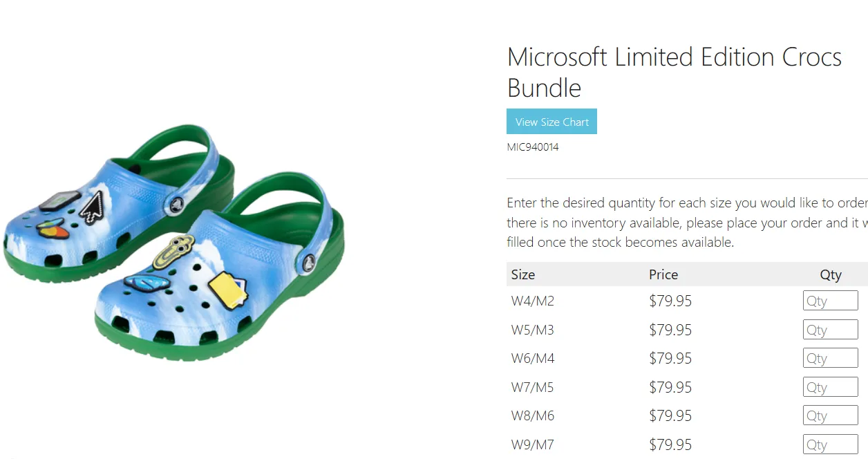Open the View Size Chart button
Screen dimensions: 868x459
click(551, 122)
